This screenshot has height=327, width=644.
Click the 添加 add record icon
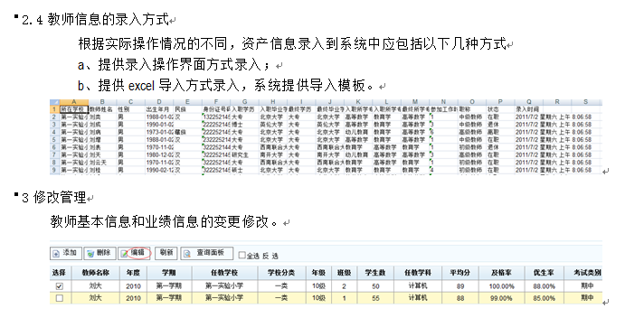point(56,254)
